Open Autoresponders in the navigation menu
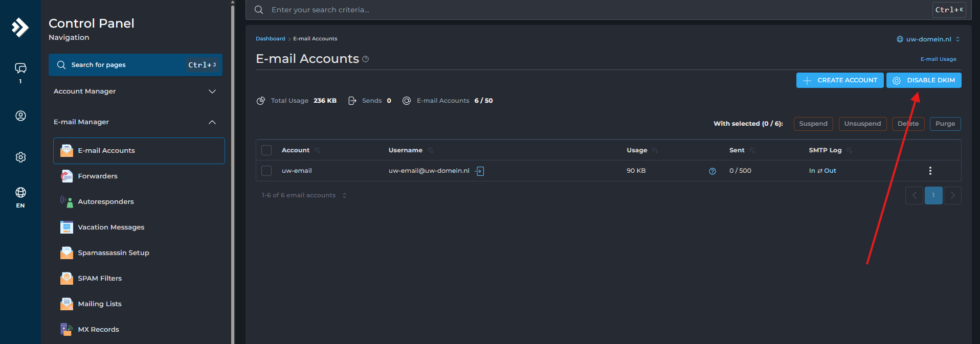 (x=139, y=202)
